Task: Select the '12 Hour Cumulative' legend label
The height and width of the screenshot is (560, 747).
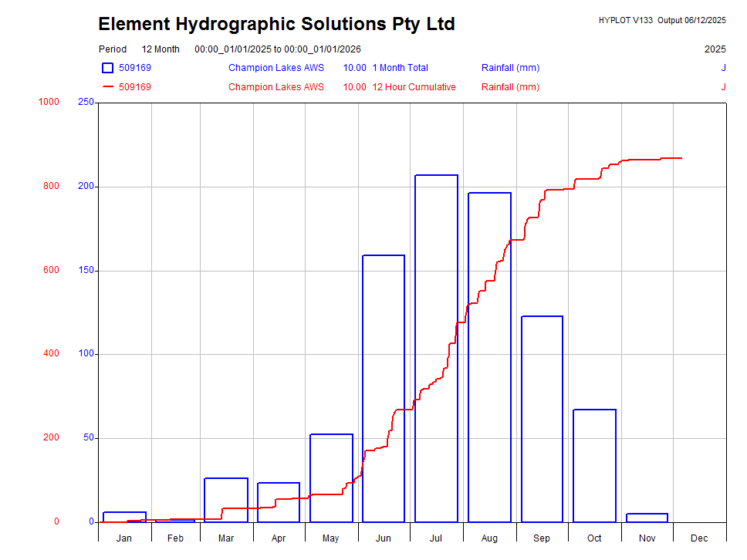Action: click(414, 87)
